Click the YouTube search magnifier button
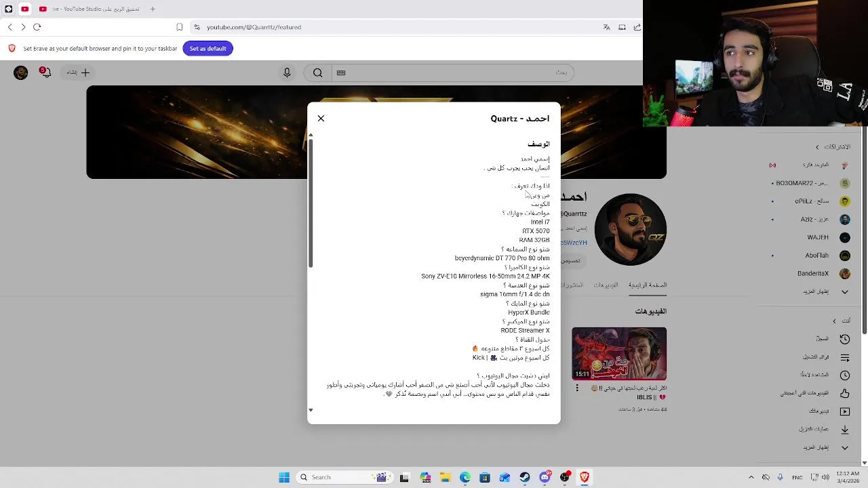Viewport: 868px width, 488px height. pos(317,73)
